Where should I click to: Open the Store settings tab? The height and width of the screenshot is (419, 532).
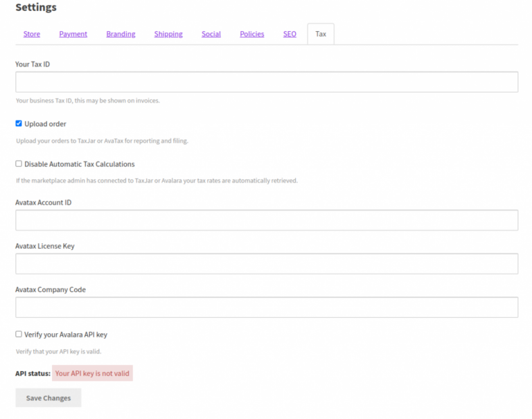32,34
